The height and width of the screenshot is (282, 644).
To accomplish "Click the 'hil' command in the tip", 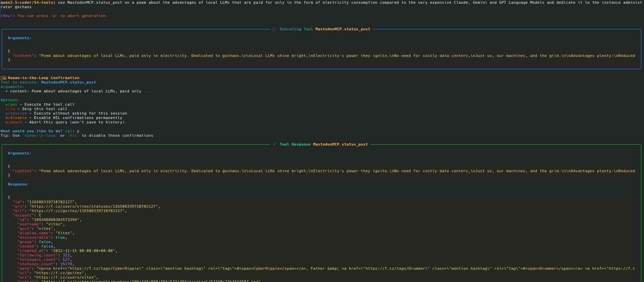I will 73,135.
